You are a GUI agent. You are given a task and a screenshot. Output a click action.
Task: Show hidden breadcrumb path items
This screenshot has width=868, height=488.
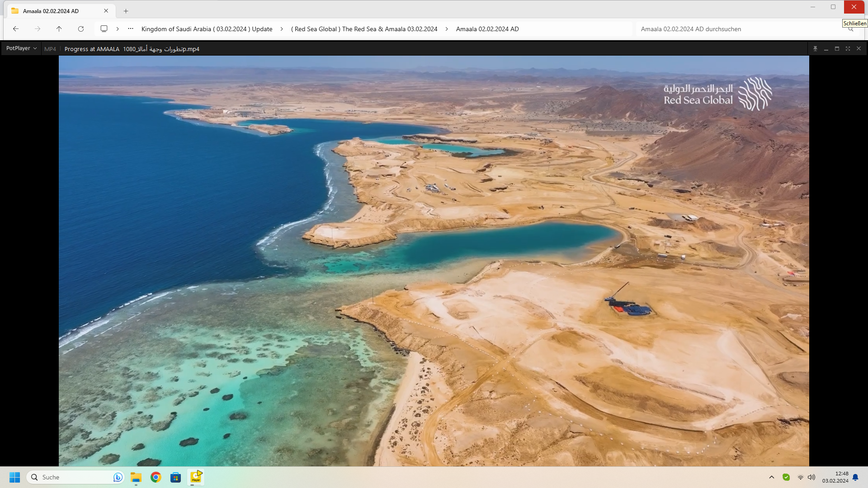pos(131,29)
